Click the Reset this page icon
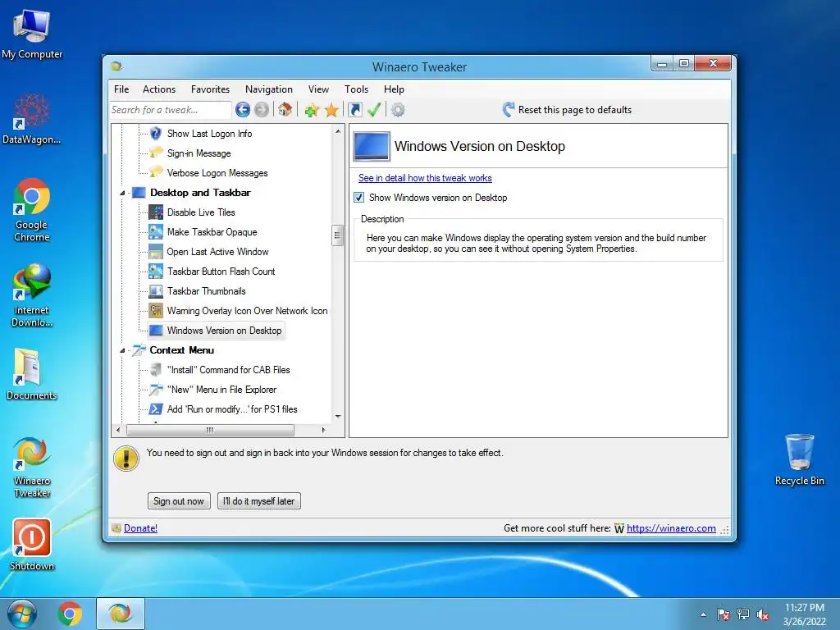Image resolution: width=840 pixels, height=630 pixels. (509, 109)
